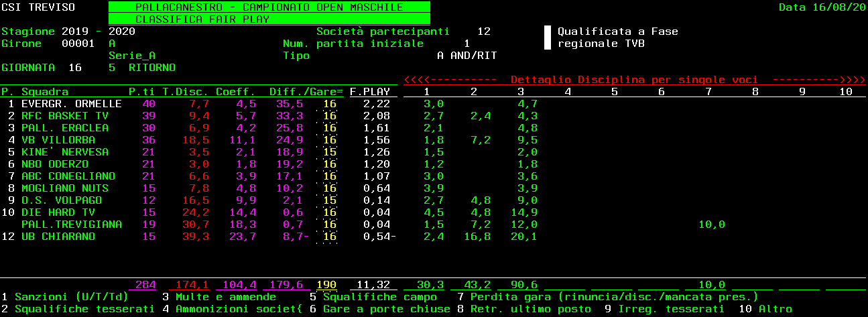
Task: Click the Tipo value A AND/RIT
Action: [467, 56]
